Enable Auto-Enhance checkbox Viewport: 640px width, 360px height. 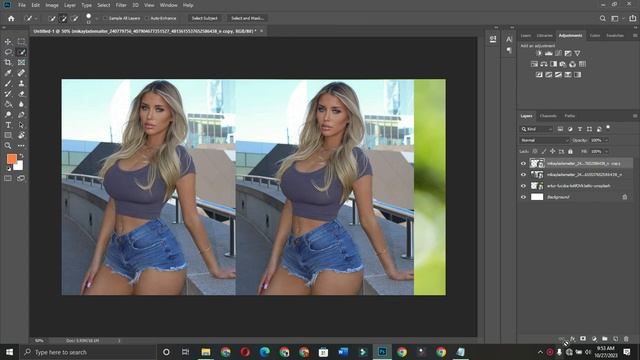pyautogui.click(x=147, y=18)
